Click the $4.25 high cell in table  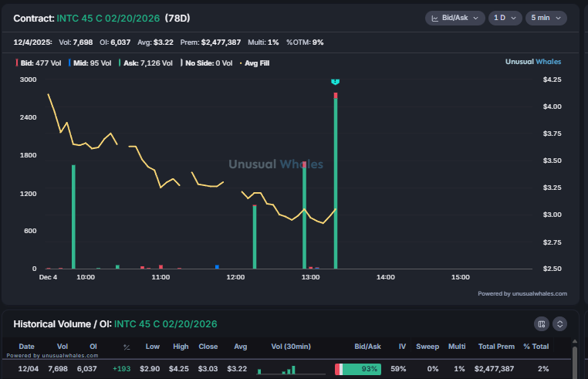[x=179, y=369]
